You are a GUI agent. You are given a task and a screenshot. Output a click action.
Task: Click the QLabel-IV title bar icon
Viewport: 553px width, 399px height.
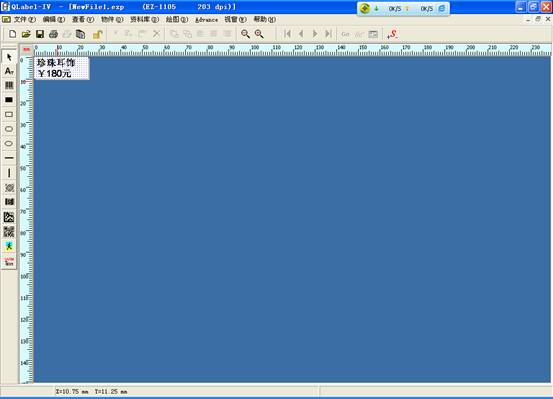tap(5, 7)
